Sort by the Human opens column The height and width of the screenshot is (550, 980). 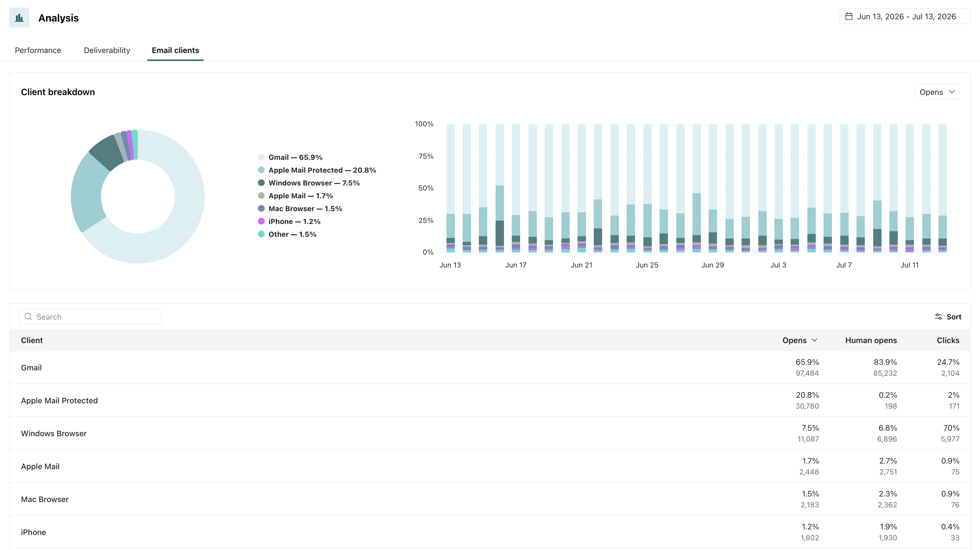871,341
